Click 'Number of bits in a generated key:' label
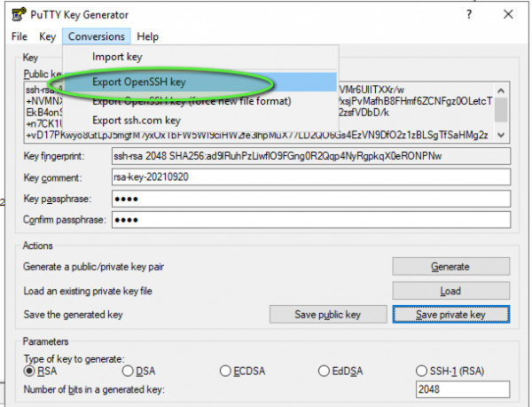532x407 pixels. 94,389
